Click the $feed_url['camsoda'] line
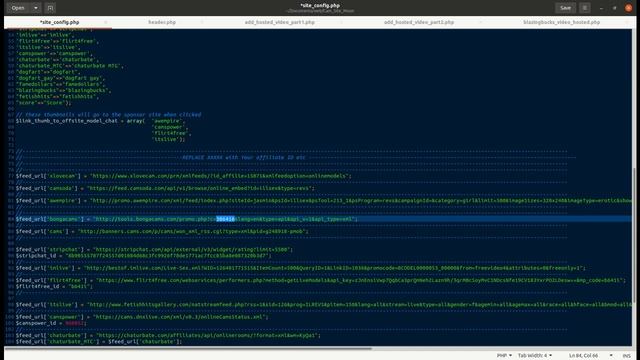Viewport: 640px width, 360px height. point(165,188)
